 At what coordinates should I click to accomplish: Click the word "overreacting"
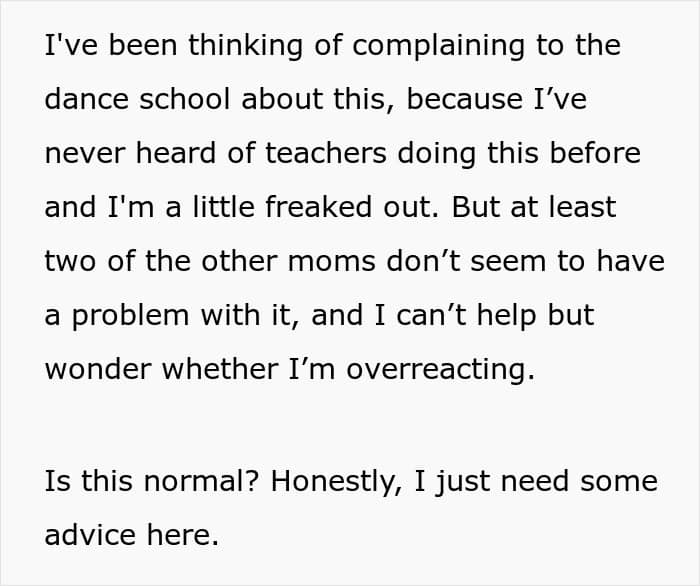click(441, 370)
